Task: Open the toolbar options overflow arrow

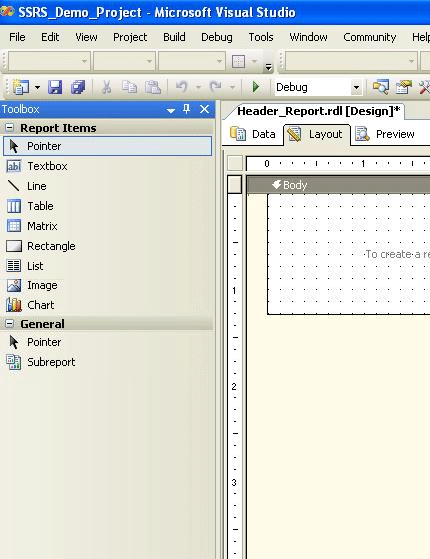Action: 268,66
